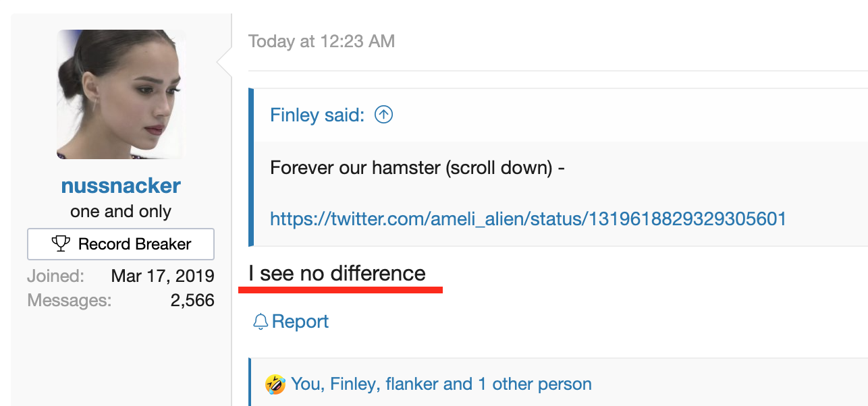Click the Record Breaker badge text
This screenshot has height=406, width=868.
click(x=135, y=244)
